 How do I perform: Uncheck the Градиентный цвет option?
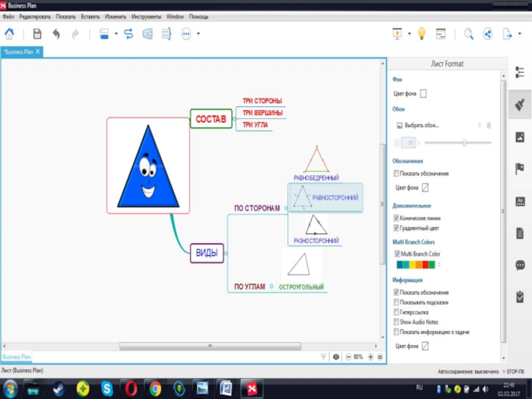(396, 228)
